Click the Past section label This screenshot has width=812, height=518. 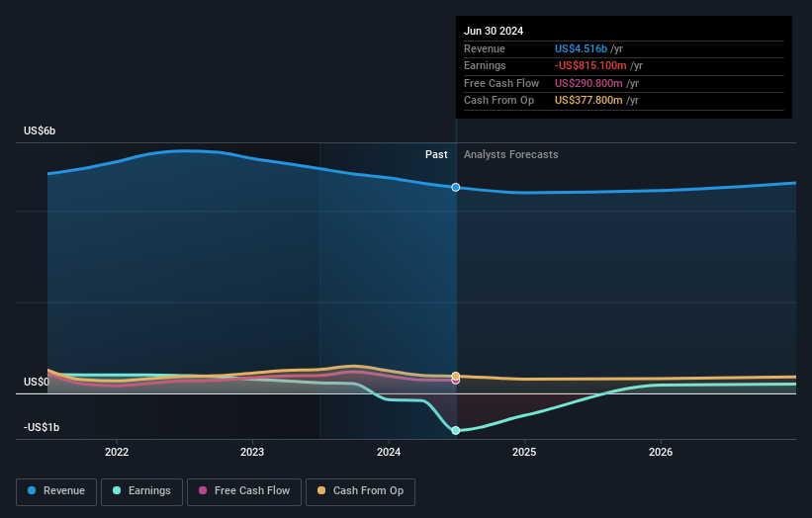(x=436, y=154)
